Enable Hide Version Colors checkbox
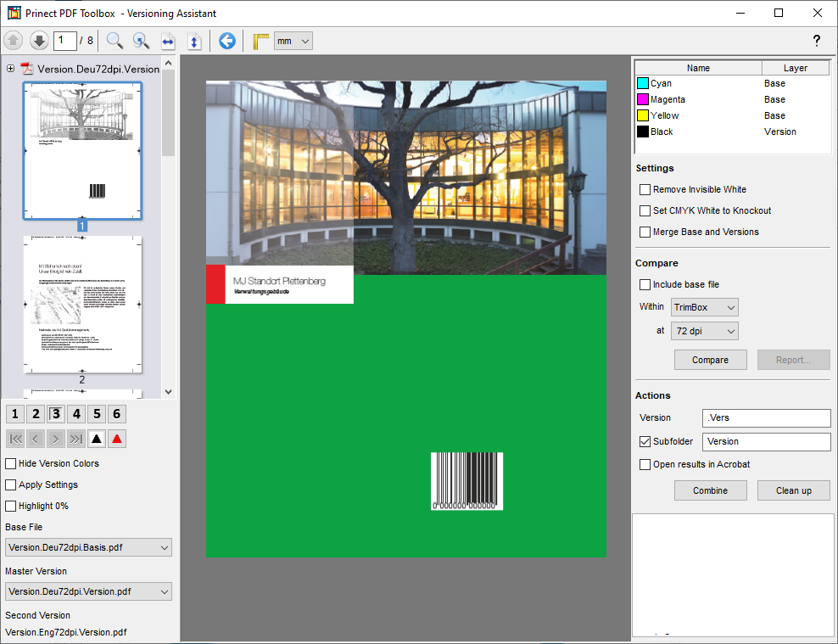 11,463
